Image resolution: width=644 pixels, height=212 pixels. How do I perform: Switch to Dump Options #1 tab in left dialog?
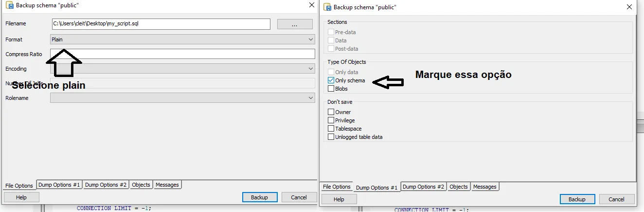click(59, 185)
